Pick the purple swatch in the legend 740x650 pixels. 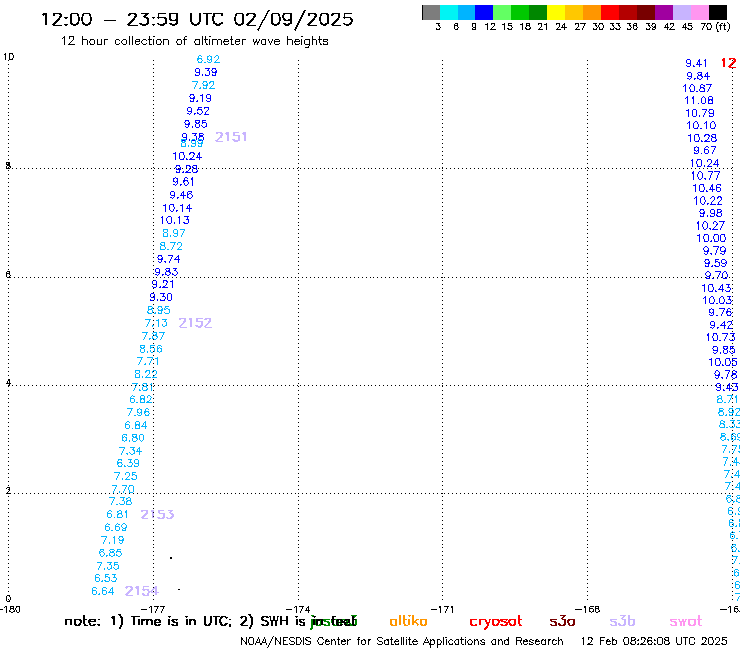click(664, 12)
